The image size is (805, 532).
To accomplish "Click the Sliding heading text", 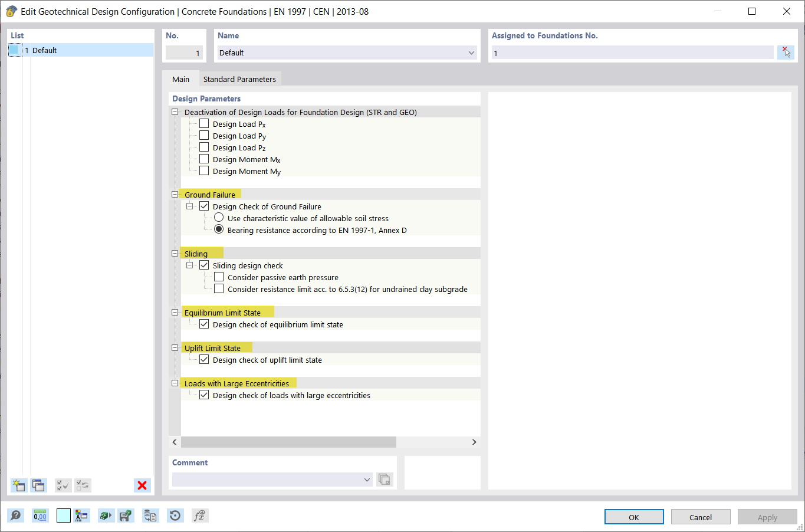I will click(x=196, y=254).
